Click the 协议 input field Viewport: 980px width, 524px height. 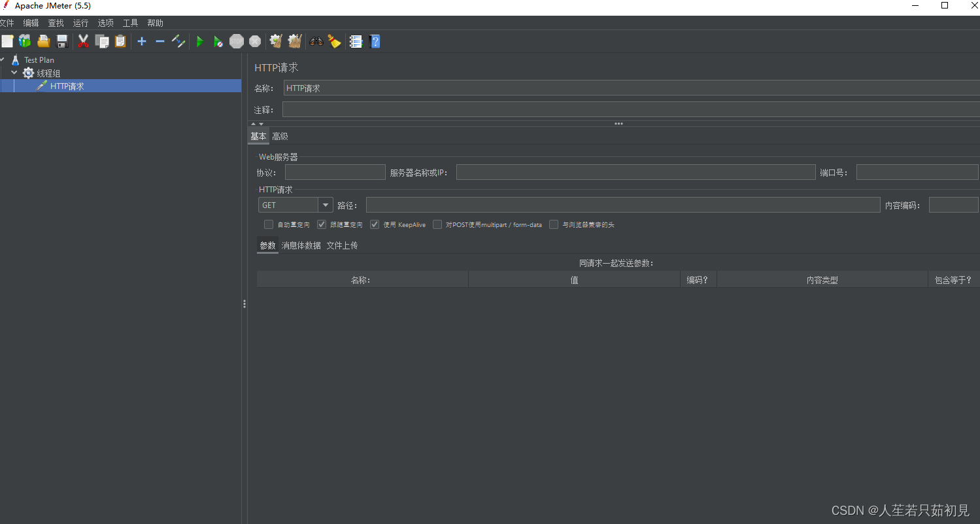[335, 172]
